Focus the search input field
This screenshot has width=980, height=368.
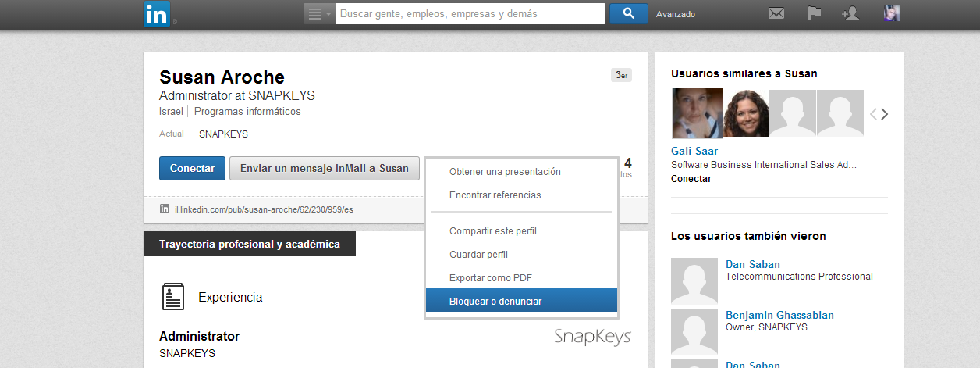[x=470, y=13]
